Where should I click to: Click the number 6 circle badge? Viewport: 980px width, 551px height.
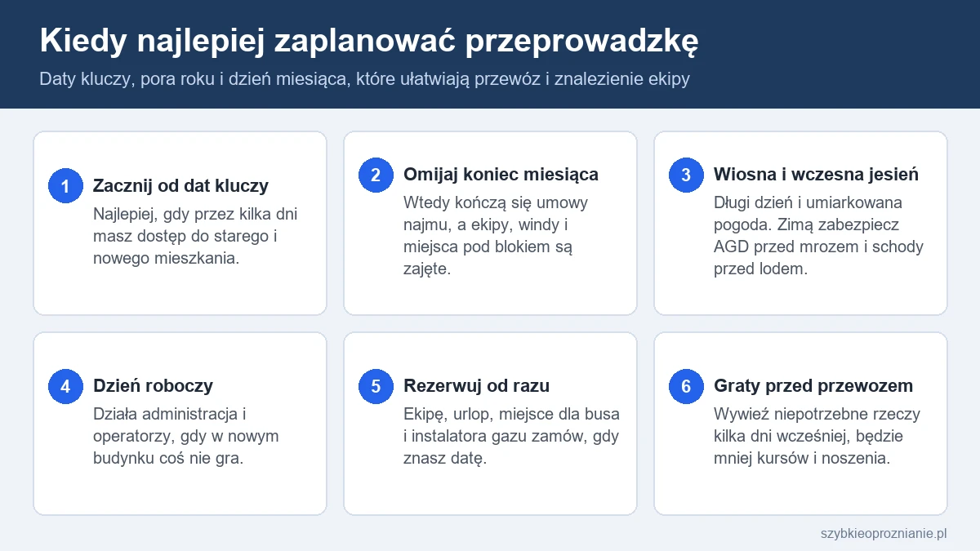tap(686, 386)
